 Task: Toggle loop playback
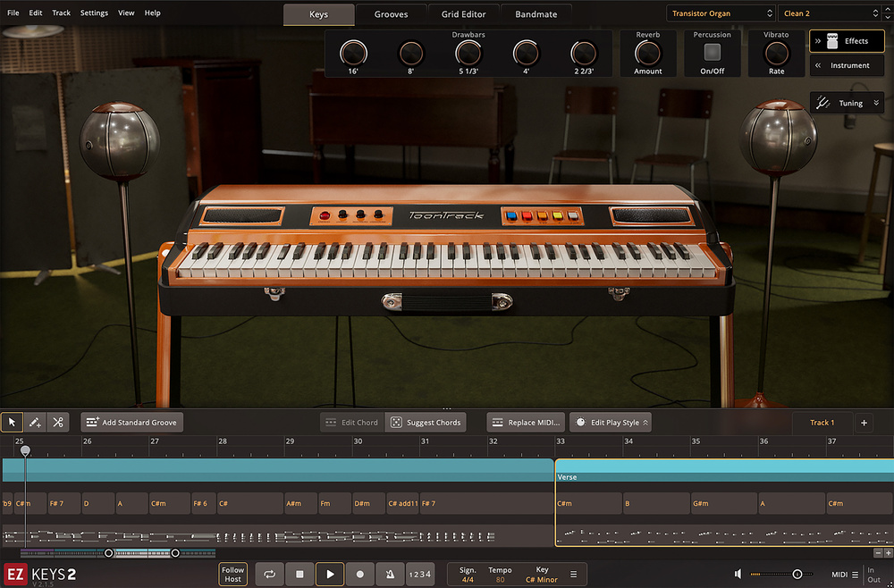pos(270,574)
